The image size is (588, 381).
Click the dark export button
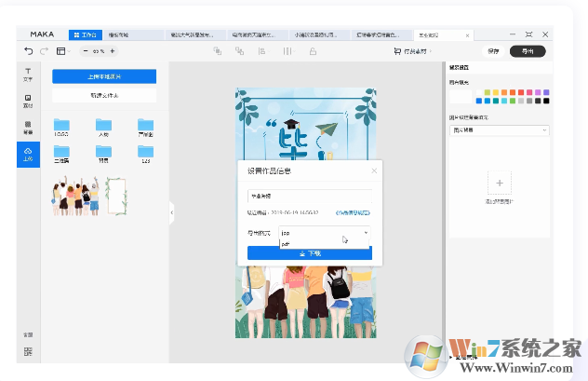[528, 51]
